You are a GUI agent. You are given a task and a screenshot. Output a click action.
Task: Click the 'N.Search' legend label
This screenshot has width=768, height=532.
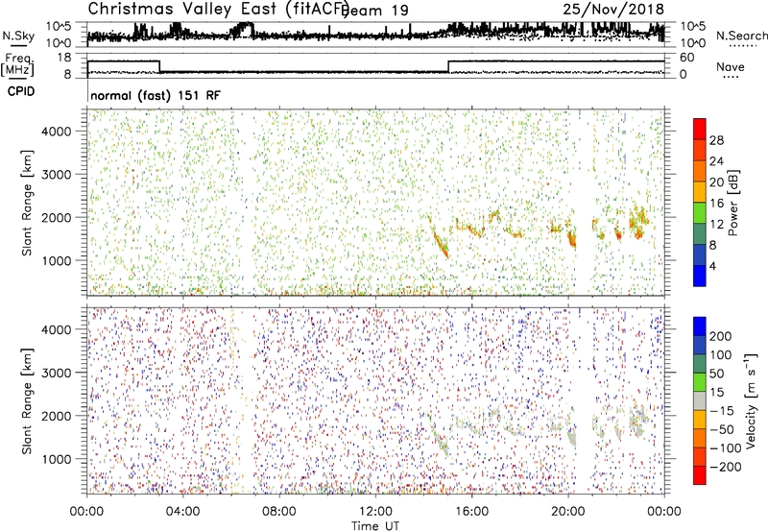click(x=742, y=36)
